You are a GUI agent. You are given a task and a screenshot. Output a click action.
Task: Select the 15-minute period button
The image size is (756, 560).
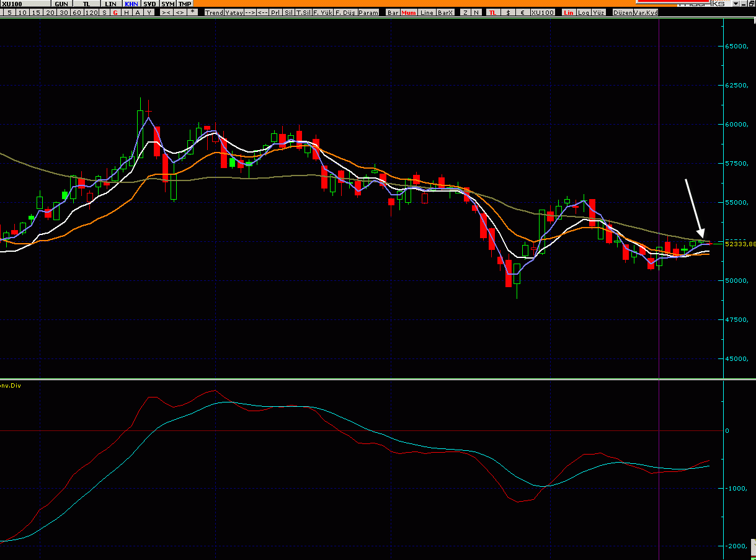coord(36,12)
